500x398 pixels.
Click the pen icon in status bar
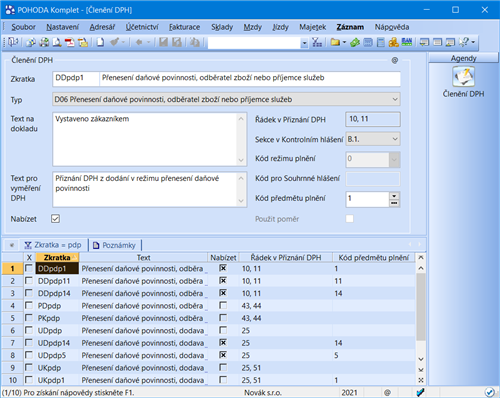tap(420, 392)
